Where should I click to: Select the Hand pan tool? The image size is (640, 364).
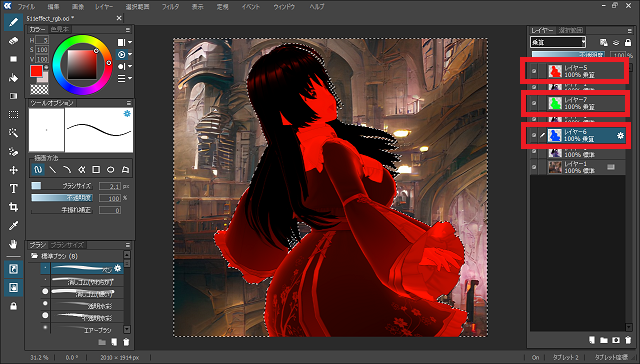click(13, 244)
